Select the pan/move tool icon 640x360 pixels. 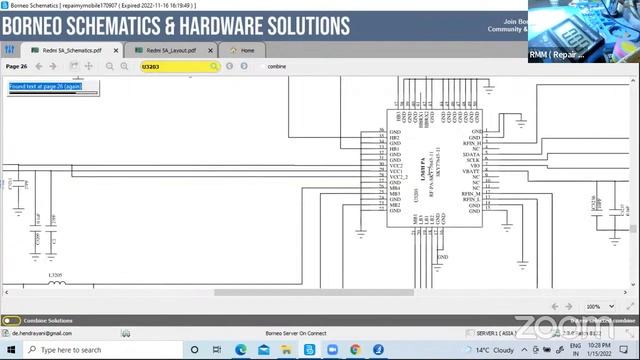[x=89, y=66]
